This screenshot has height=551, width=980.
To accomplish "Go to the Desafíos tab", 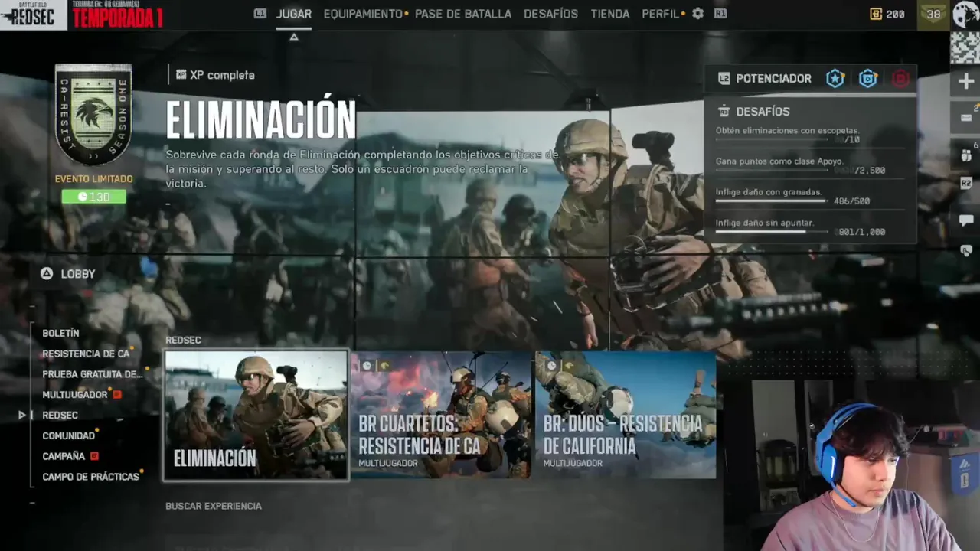I will pos(551,14).
